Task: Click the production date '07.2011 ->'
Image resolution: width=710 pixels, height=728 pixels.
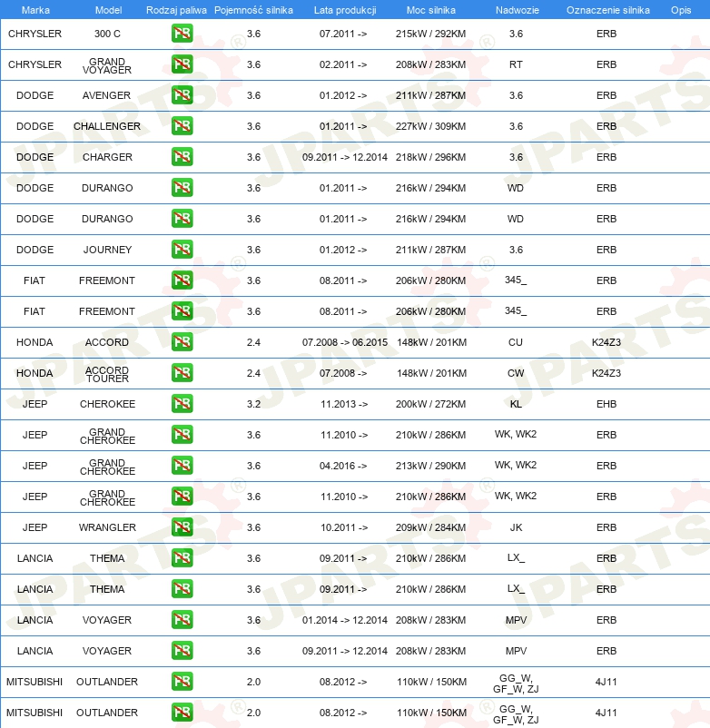Action: pyautogui.click(x=343, y=34)
